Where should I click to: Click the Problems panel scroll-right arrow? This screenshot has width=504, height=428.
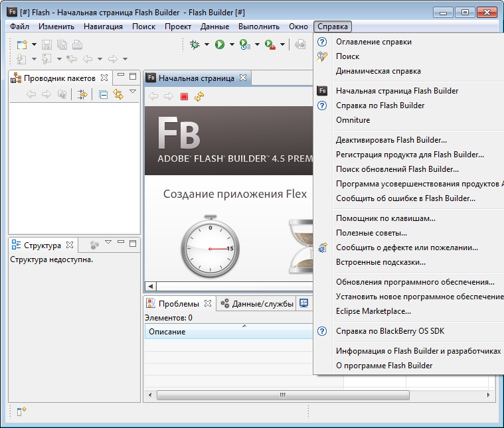click(x=488, y=395)
